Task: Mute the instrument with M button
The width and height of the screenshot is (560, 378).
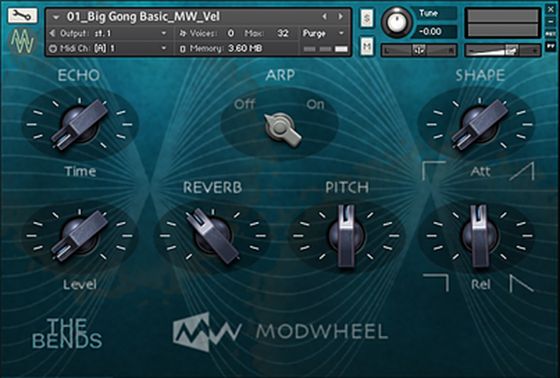Action: click(x=367, y=46)
